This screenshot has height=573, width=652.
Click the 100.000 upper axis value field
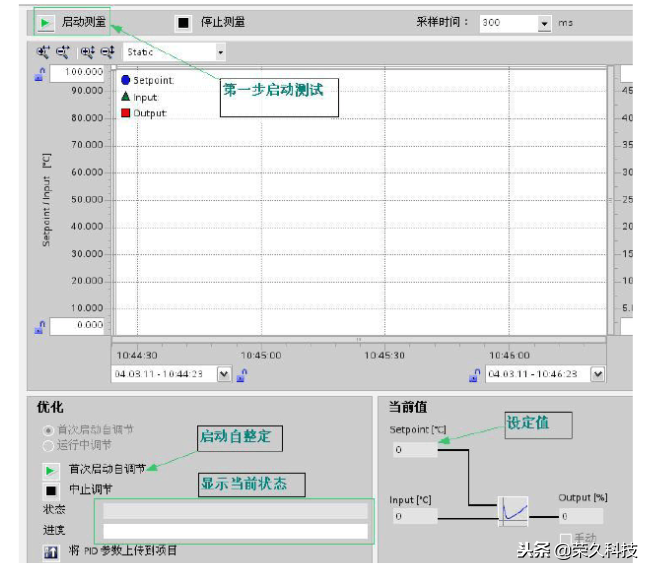(78, 72)
